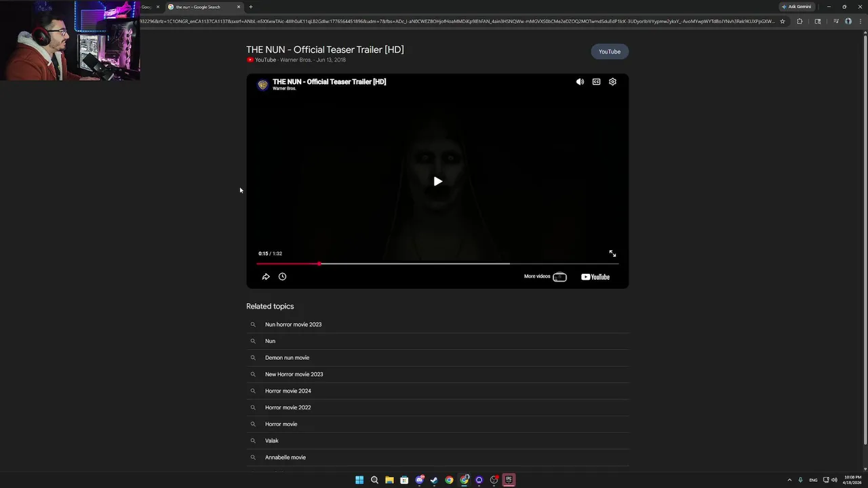868x488 pixels.
Task: Click the Ask Gemini button
Action: click(796, 7)
